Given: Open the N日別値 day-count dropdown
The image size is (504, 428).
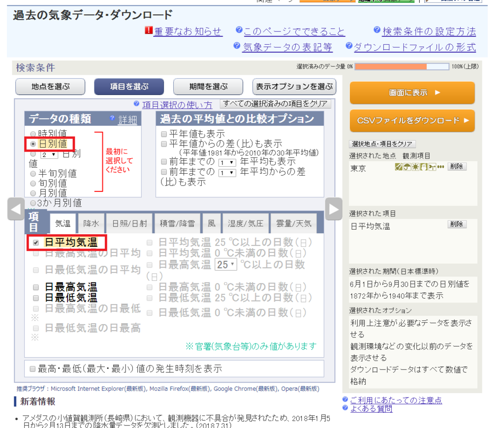Looking at the screenshot, I should 49,154.
